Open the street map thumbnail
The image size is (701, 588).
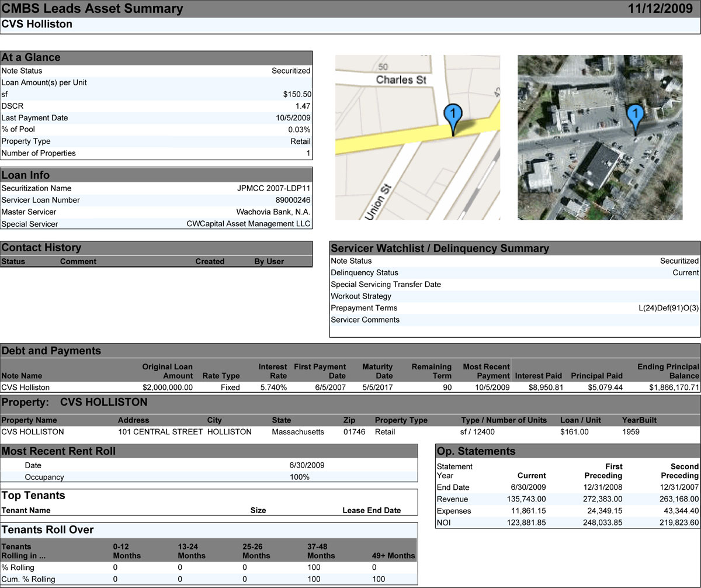(418, 137)
